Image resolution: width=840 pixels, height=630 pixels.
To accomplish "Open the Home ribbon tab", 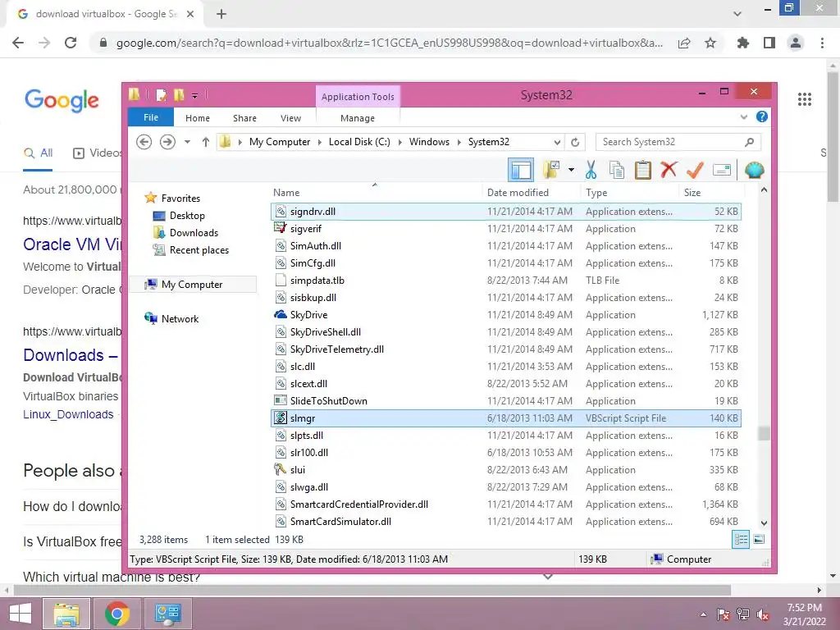I will point(198,118).
